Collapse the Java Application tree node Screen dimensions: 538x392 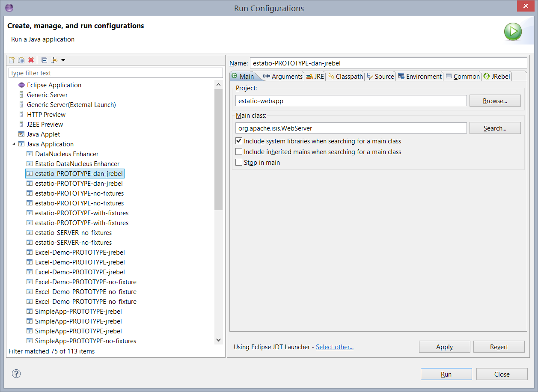[14, 144]
